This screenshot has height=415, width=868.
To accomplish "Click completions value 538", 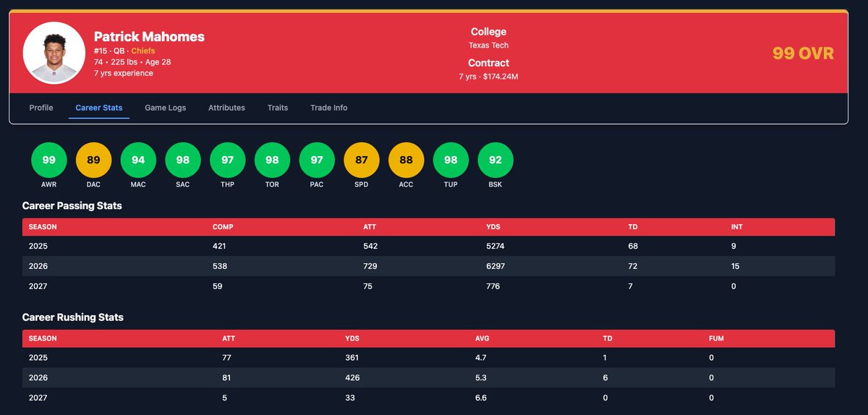I will click(220, 266).
